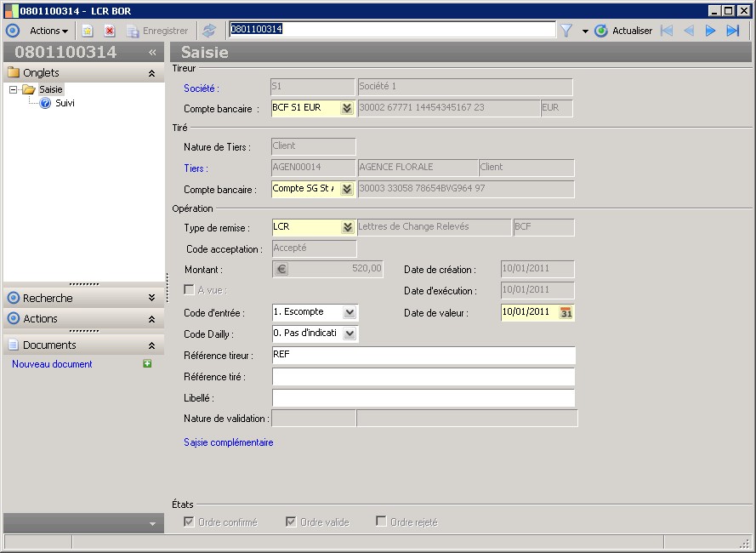Open the Tiré Compte bancaire dropdown

pyautogui.click(x=347, y=189)
